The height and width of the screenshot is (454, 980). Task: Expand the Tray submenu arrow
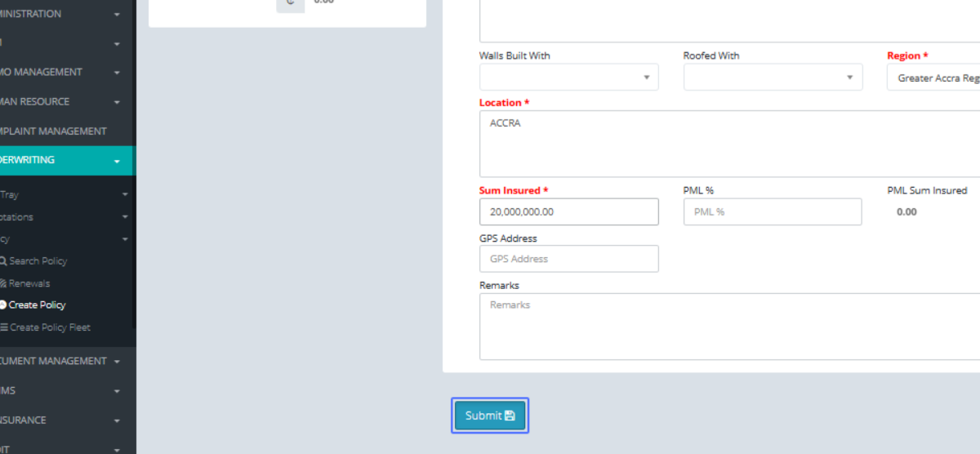pyautogui.click(x=125, y=195)
